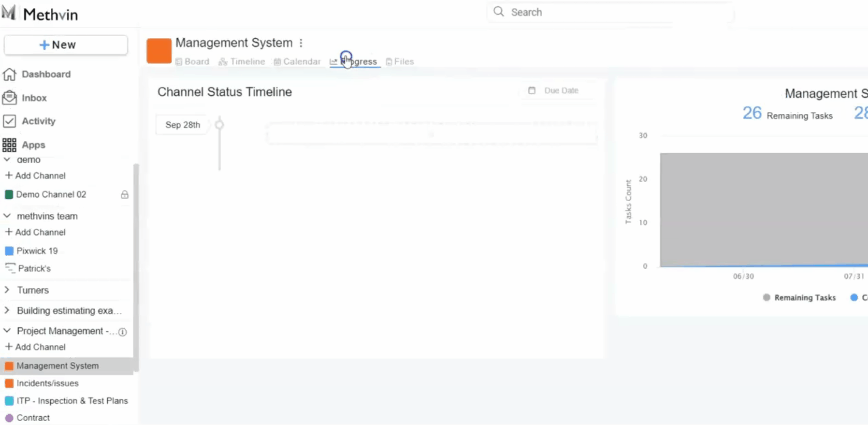Open the Dashboard home icon
The image size is (868, 425).
pyautogui.click(x=9, y=74)
